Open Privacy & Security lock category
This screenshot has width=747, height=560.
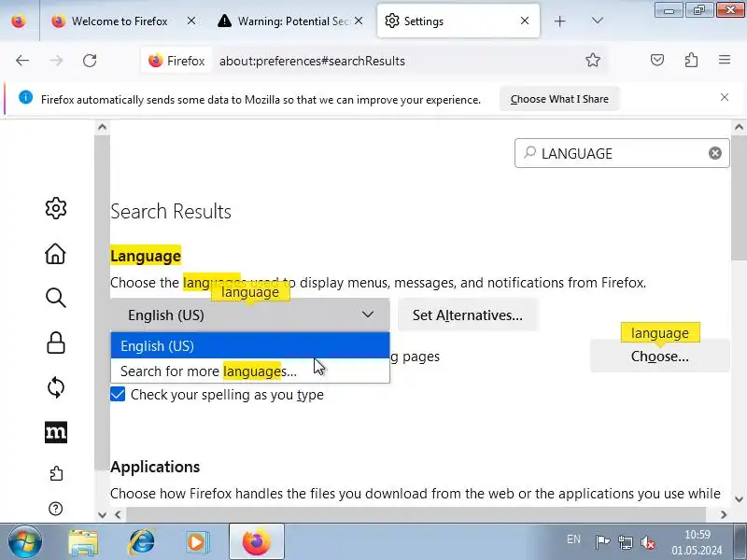(56, 343)
